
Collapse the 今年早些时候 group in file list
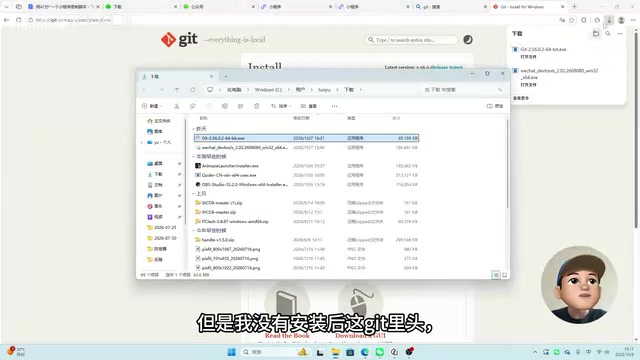tap(193, 231)
